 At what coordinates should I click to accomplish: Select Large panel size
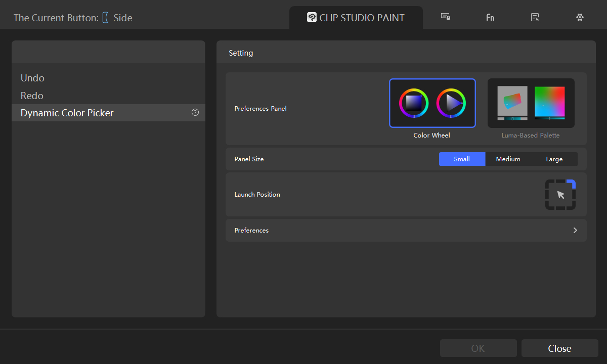coord(554,159)
